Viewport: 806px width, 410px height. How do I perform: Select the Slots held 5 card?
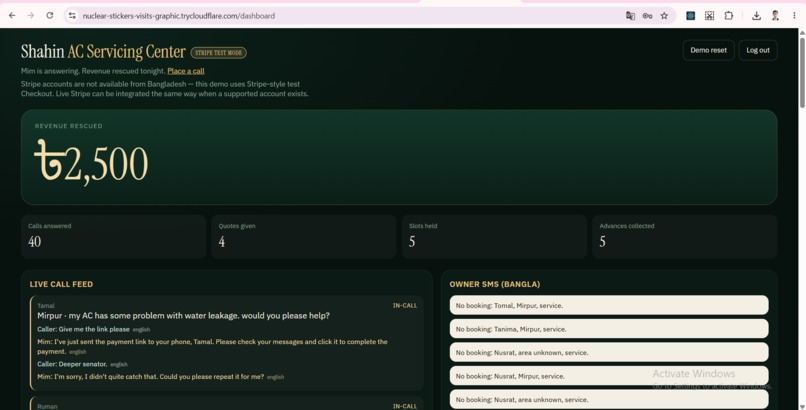(x=494, y=236)
